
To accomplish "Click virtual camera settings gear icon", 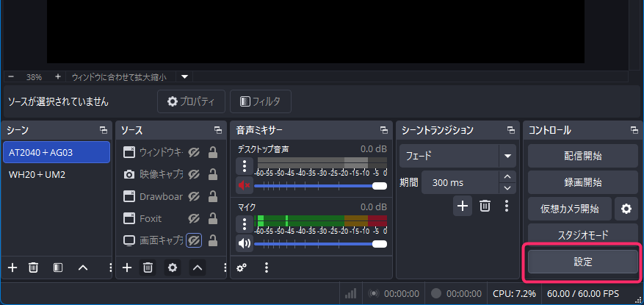I will pyautogui.click(x=626, y=209).
